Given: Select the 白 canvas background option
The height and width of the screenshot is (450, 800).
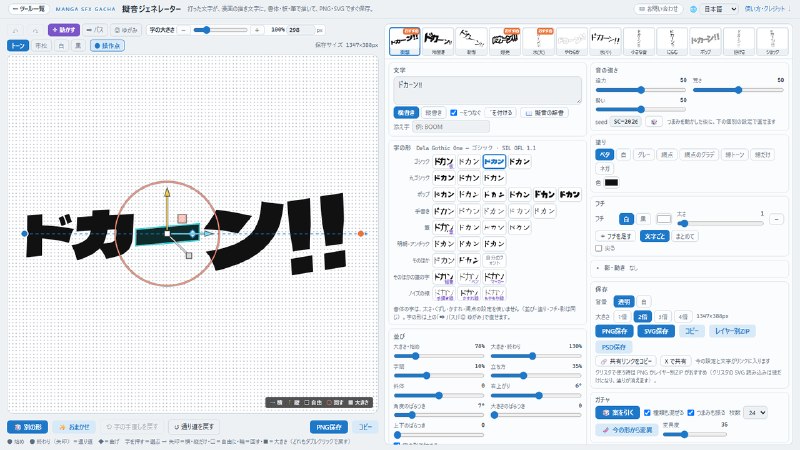Looking at the screenshot, I should [61, 45].
